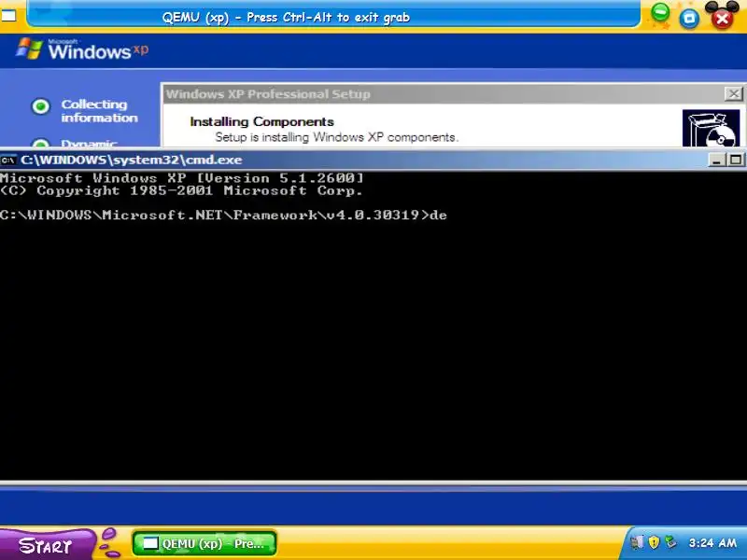
Task: Click the 3:24 AM system clock
Action: click(x=712, y=543)
